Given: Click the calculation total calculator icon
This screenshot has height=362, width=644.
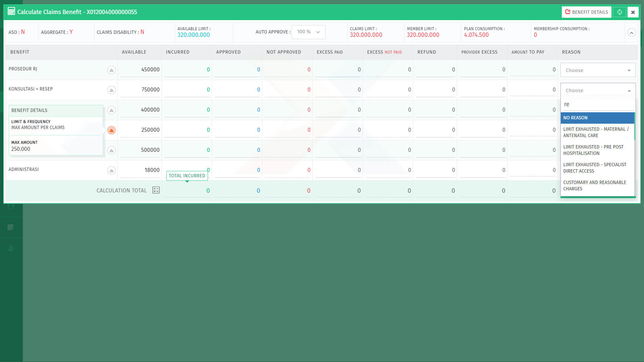Looking at the screenshot, I should [156, 190].
